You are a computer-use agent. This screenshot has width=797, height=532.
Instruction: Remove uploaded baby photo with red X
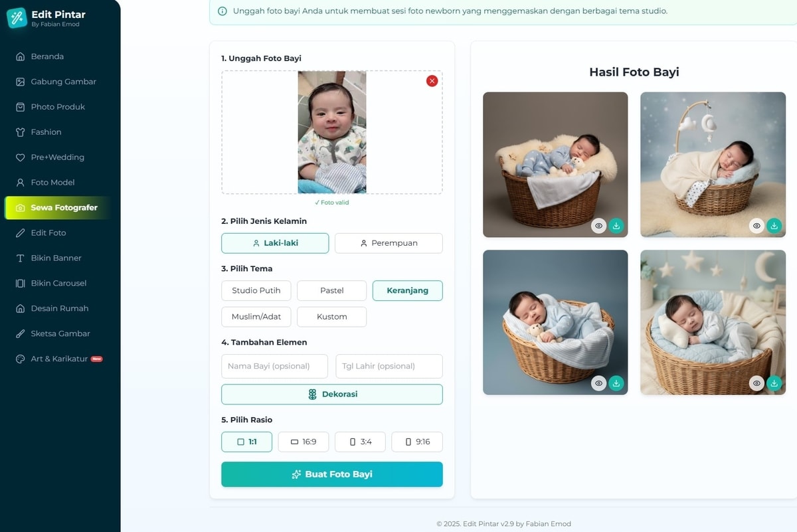[432, 81]
